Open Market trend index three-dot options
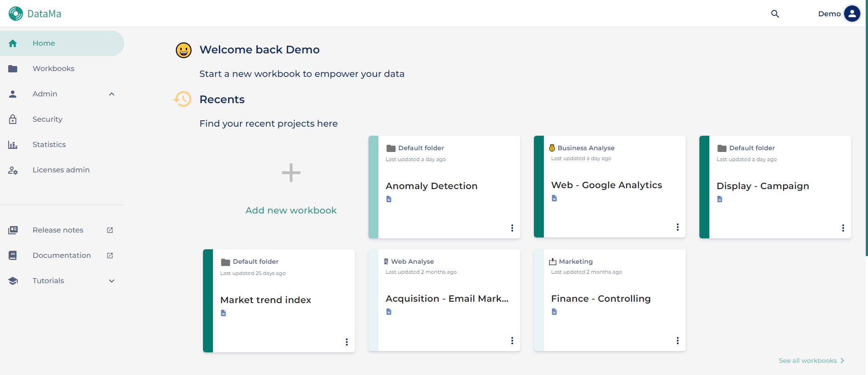 [x=347, y=342]
